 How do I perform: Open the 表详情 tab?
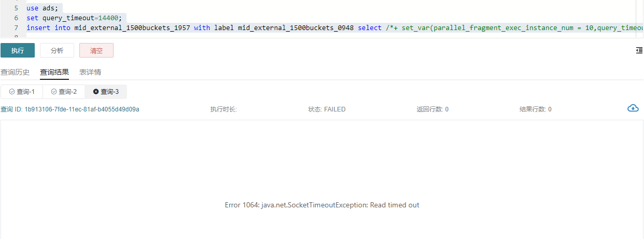90,72
